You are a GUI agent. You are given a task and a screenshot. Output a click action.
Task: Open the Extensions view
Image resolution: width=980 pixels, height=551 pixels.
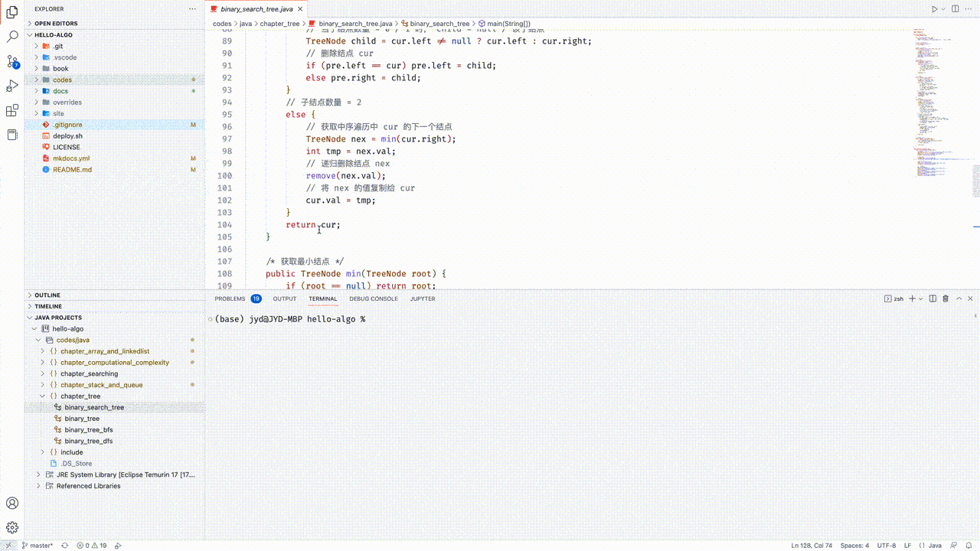[x=11, y=111]
